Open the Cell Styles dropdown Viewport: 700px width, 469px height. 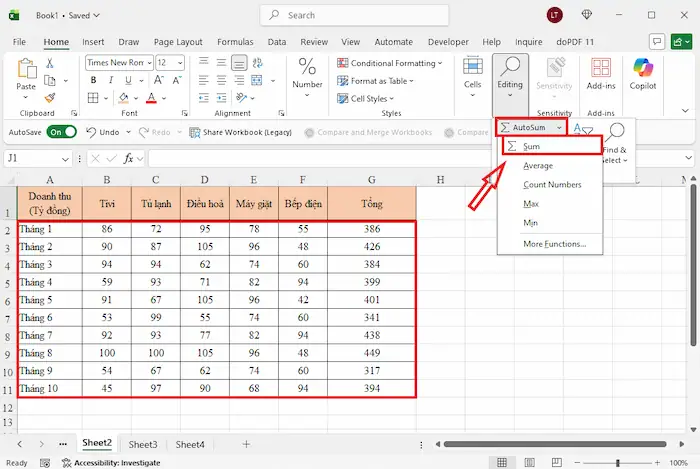(370, 99)
